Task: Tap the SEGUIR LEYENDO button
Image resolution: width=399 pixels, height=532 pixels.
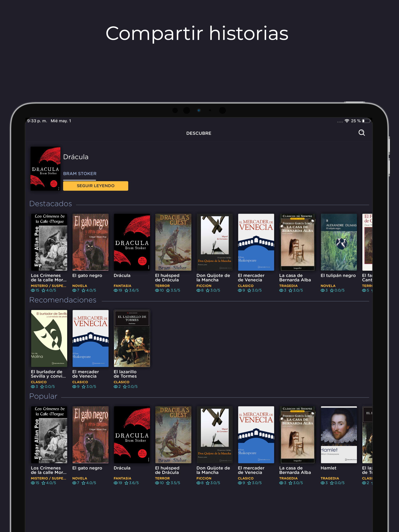Action: 95,186
